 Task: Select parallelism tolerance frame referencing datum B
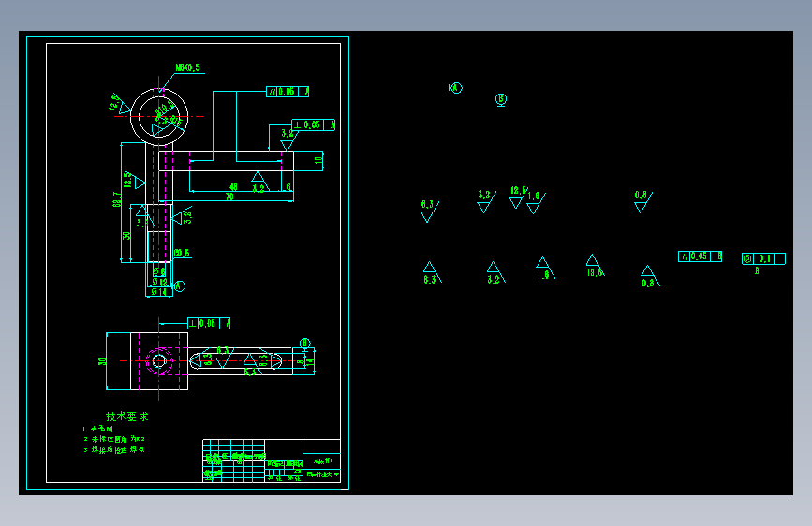tap(700, 256)
